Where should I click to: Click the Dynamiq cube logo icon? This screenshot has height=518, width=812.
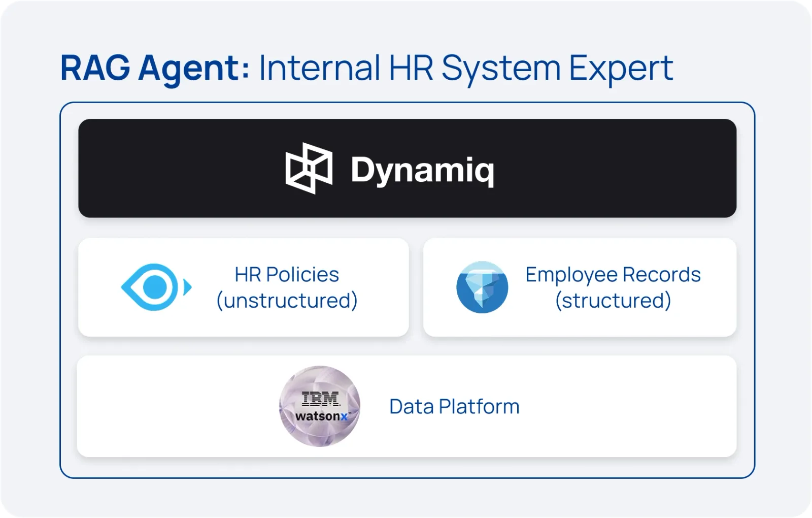point(309,169)
